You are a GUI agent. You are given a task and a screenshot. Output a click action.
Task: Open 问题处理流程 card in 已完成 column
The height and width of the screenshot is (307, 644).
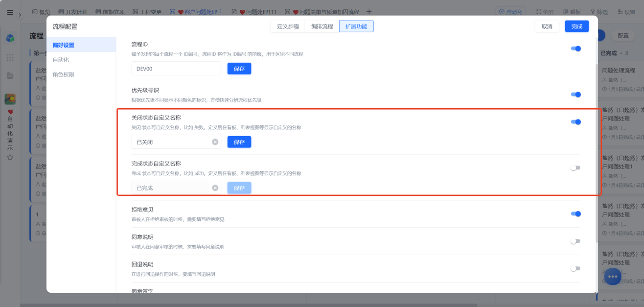pos(621,79)
